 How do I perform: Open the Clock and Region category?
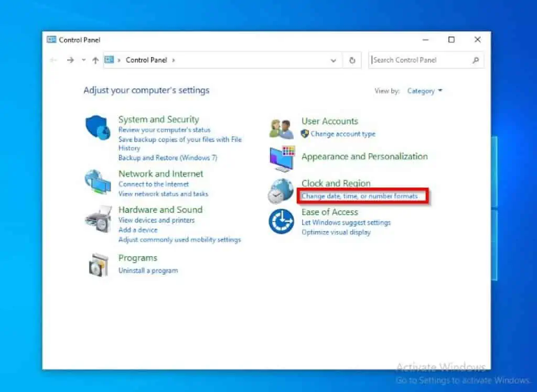tap(336, 183)
